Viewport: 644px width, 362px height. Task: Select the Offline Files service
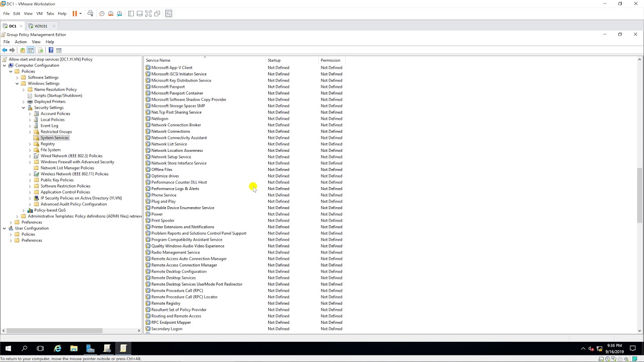pyautogui.click(x=162, y=169)
